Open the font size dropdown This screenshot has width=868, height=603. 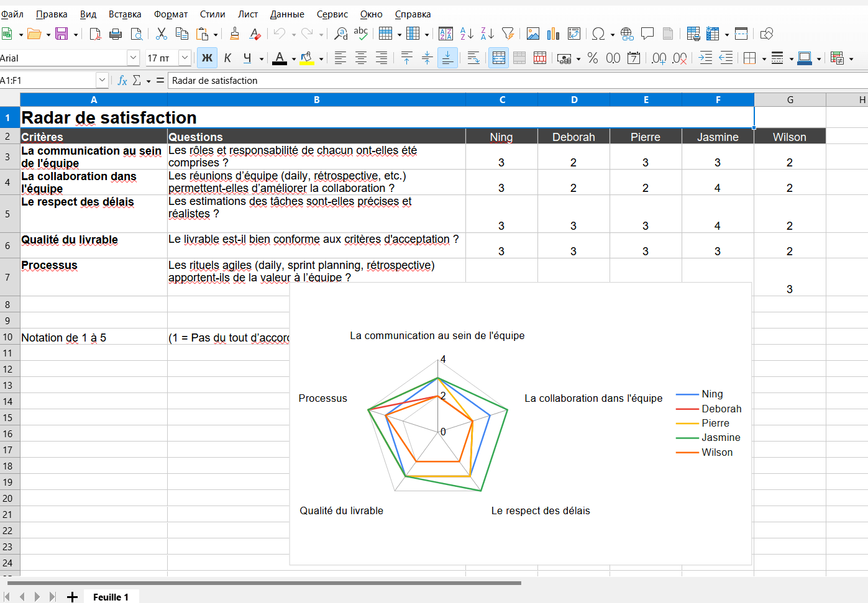point(185,58)
